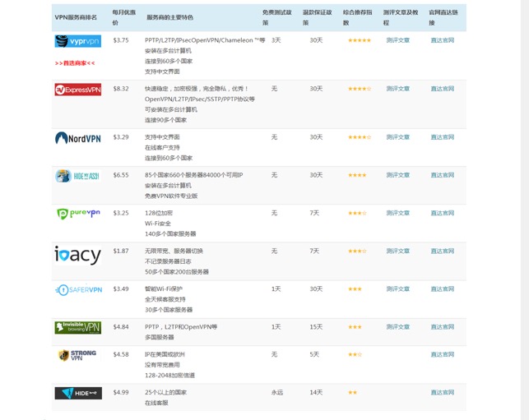Click the text 'OpenVPN/L2TP/IPsec/SSTP/PPTP' in ExpressVPN row
529x420 pixels.
coord(192,99)
